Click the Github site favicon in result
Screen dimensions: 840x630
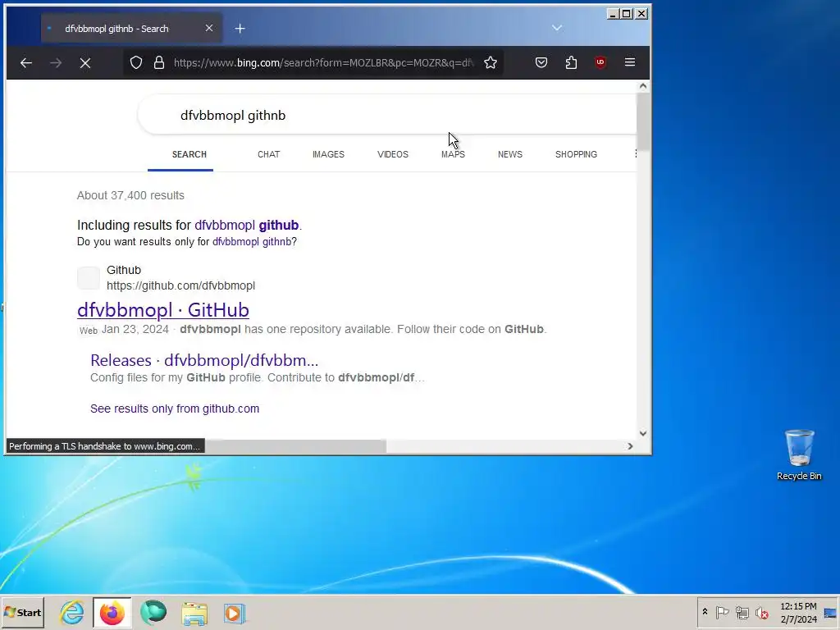coord(89,278)
